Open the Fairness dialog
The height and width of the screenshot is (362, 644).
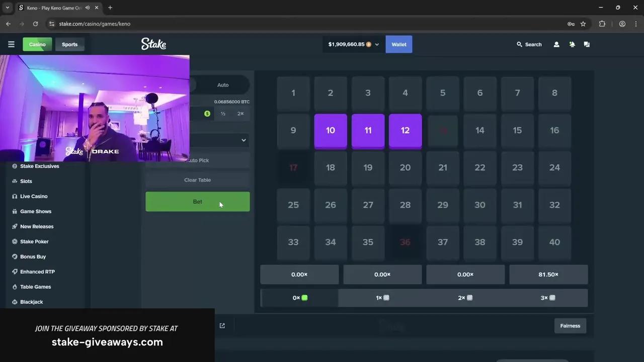coord(570,326)
